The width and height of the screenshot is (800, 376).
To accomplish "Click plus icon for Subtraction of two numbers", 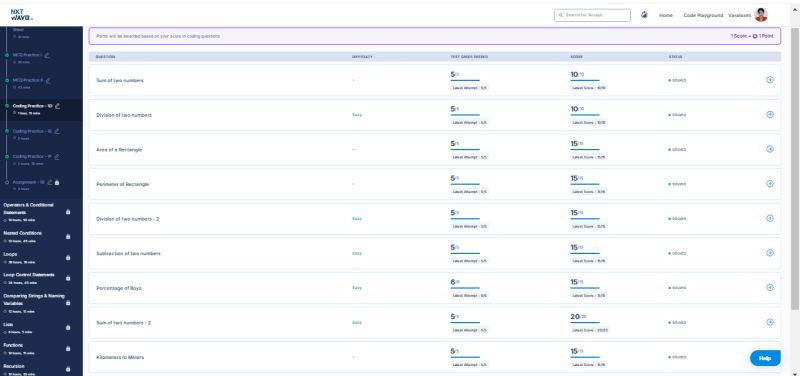I will tap(770, 253).
